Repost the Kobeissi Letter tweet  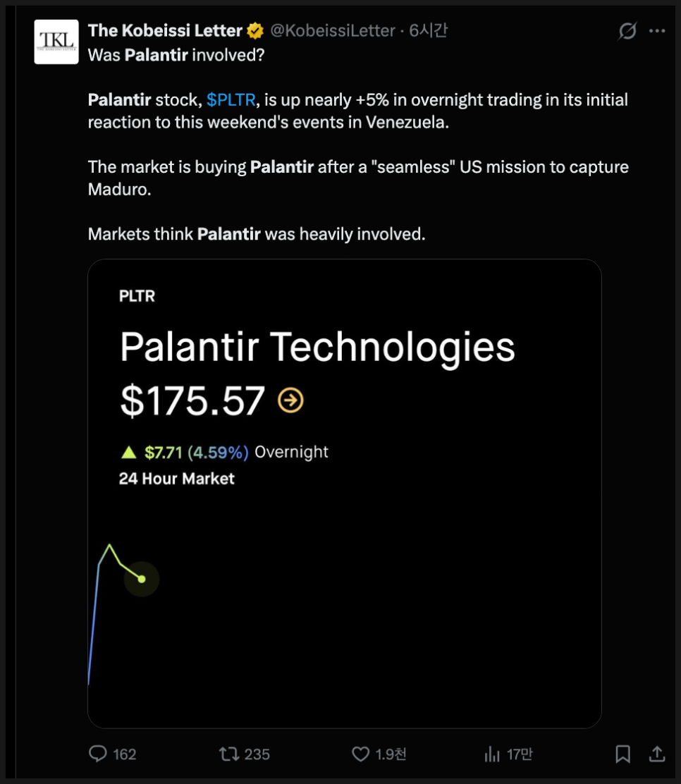228,754
